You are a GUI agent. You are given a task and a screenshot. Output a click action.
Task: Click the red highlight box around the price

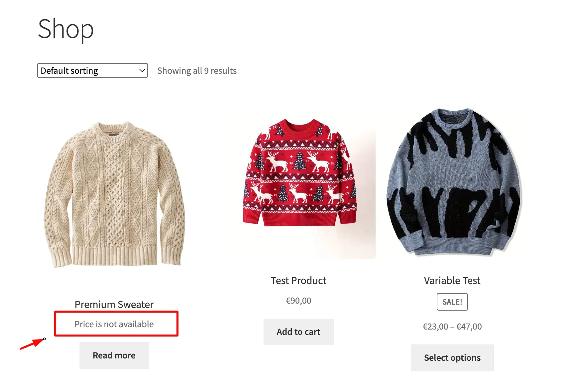(x=116, y=324)
